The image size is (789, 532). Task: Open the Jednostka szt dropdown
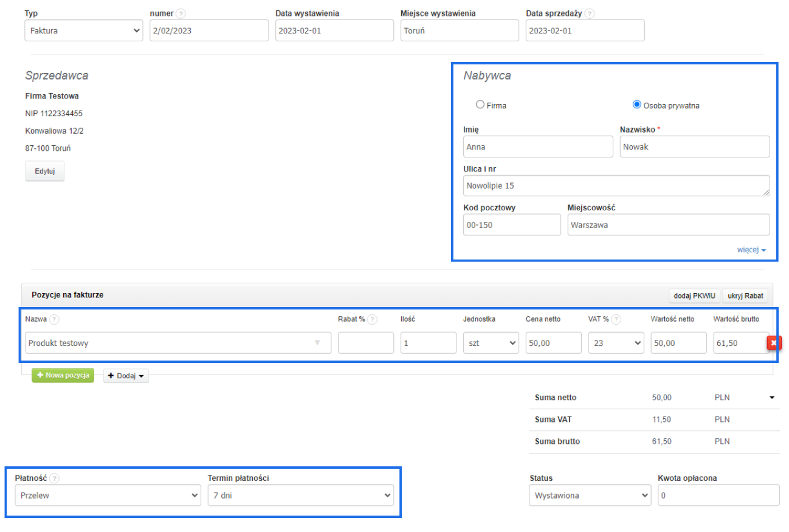point(491,343)
